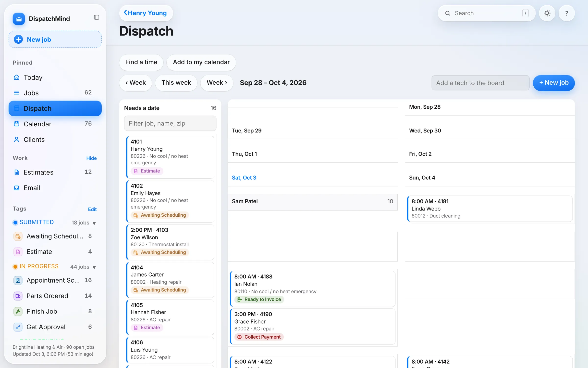Collapse the IN PROGRESS tag group arrow
588x368 pixels.
94,267
